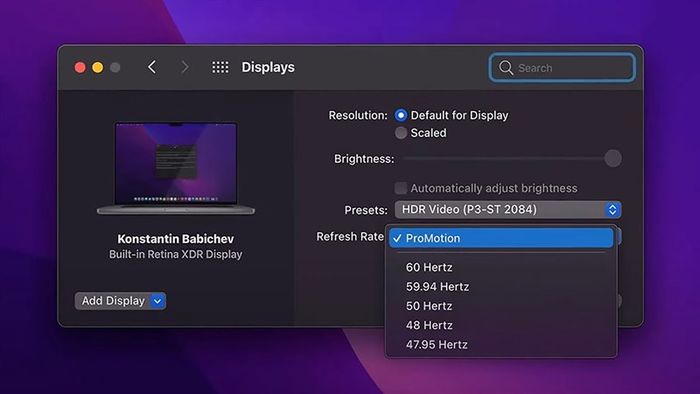This screenshot has width=700, height=394.
Task: Click the Konstantin Babichev display name
Action: click(x=175, y=239)
